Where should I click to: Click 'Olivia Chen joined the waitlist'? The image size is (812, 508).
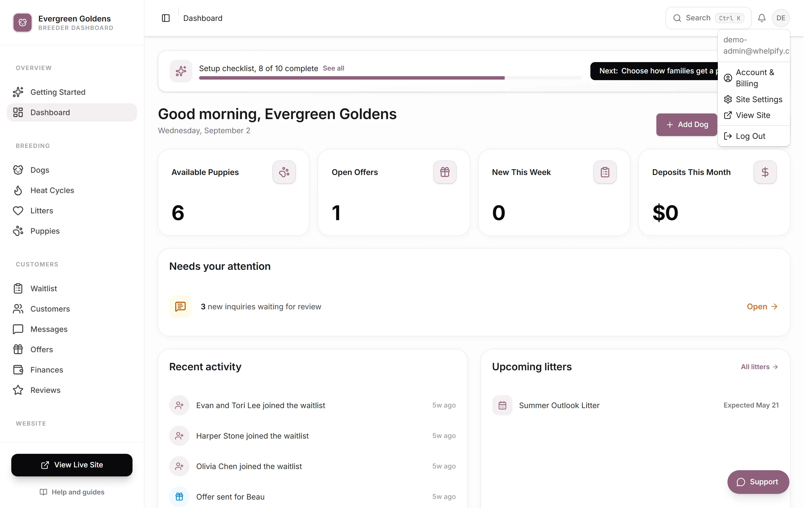pyautogui.click(x=249, y=466)
